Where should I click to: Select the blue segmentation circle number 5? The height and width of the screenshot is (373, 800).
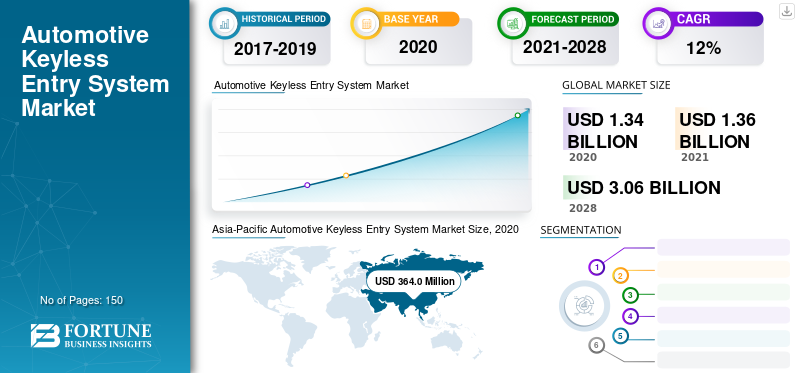620,336
